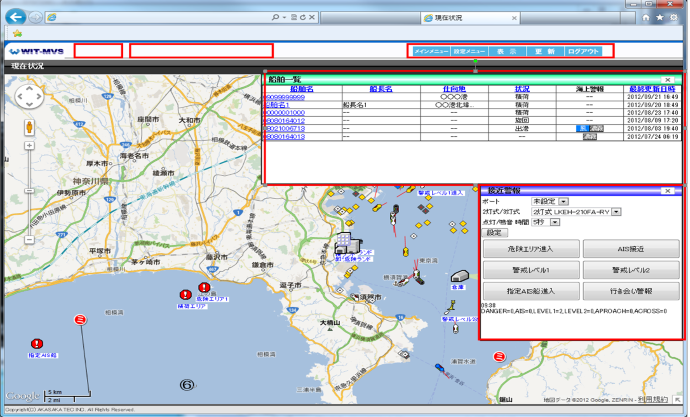Click gray warning badge in 8080164013 row
This screenshot has height=417, width=690.
tap(590, 137)
